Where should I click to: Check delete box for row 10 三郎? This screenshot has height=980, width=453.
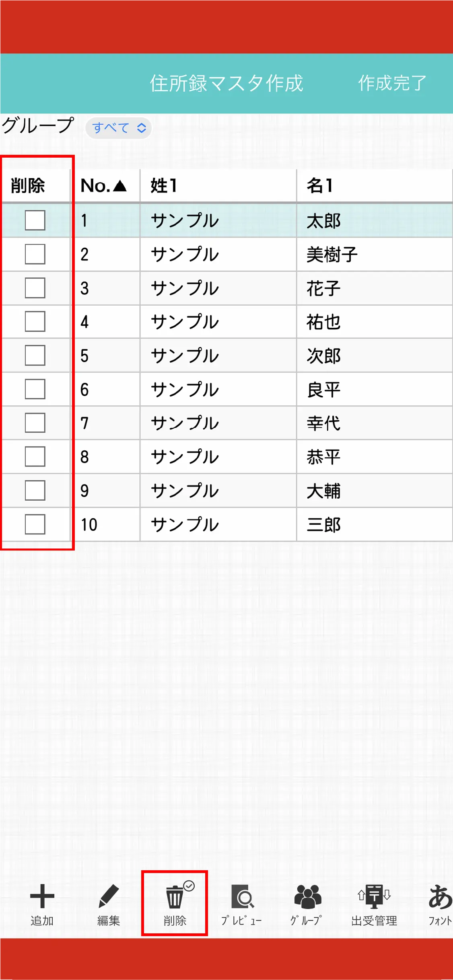[35, 524]
